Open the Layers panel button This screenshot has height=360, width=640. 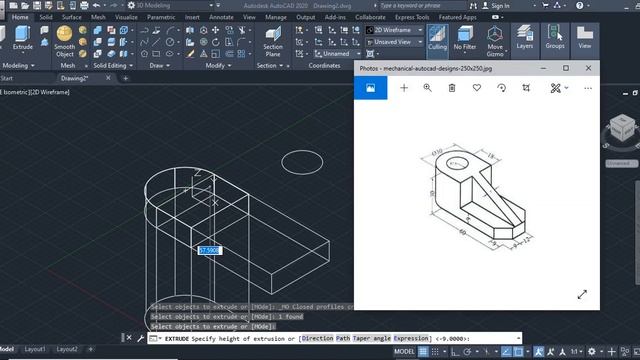[524, 37]
